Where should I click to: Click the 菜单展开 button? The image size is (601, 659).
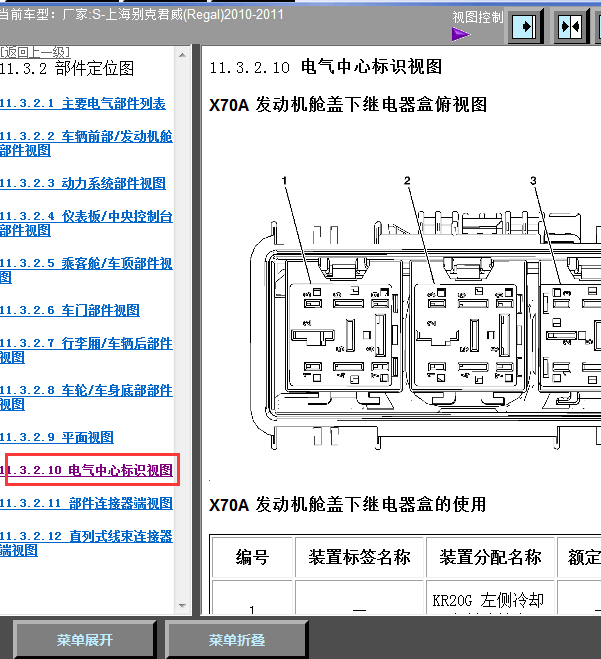pyautogui.click(x=85, y=640)
